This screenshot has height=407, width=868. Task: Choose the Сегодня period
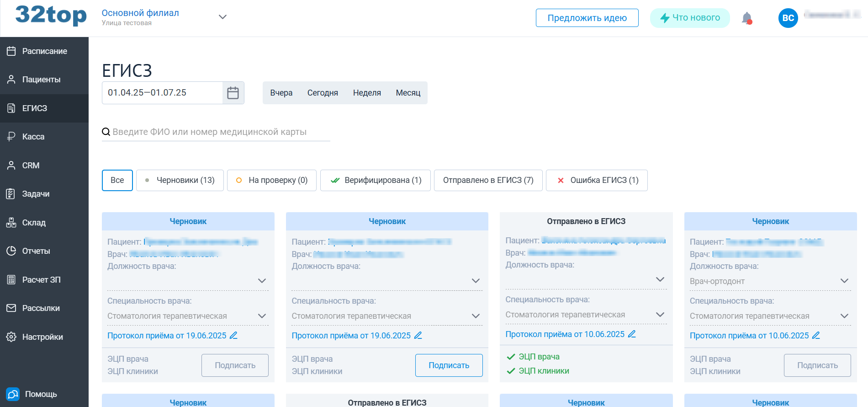tap(323, 93)
